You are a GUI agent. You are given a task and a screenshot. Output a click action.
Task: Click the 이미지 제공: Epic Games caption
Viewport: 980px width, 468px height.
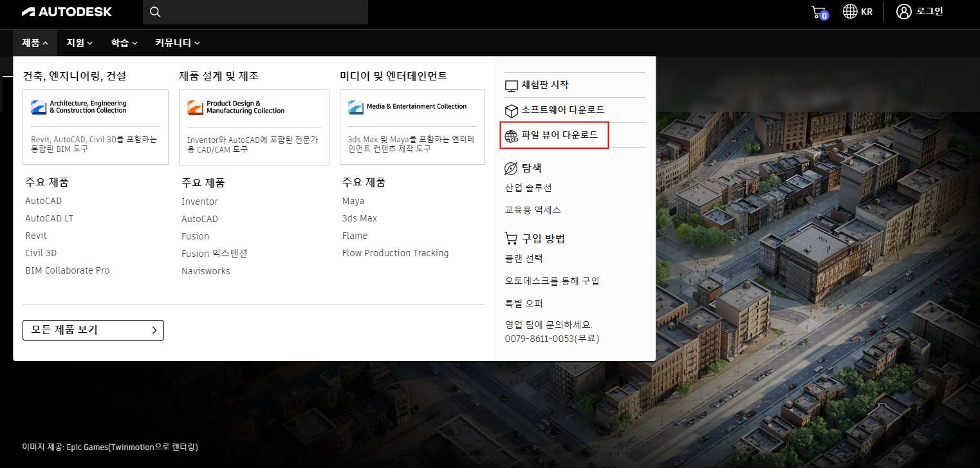tap(109, 447)
